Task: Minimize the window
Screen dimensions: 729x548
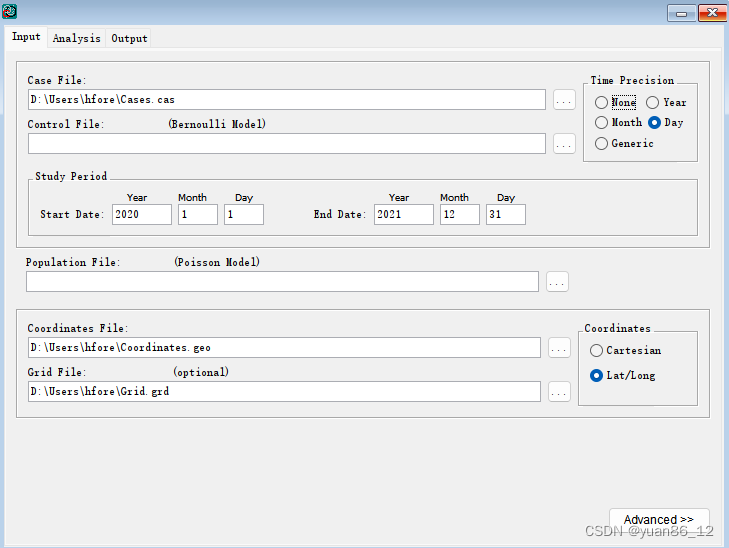Action: [681, 13]
